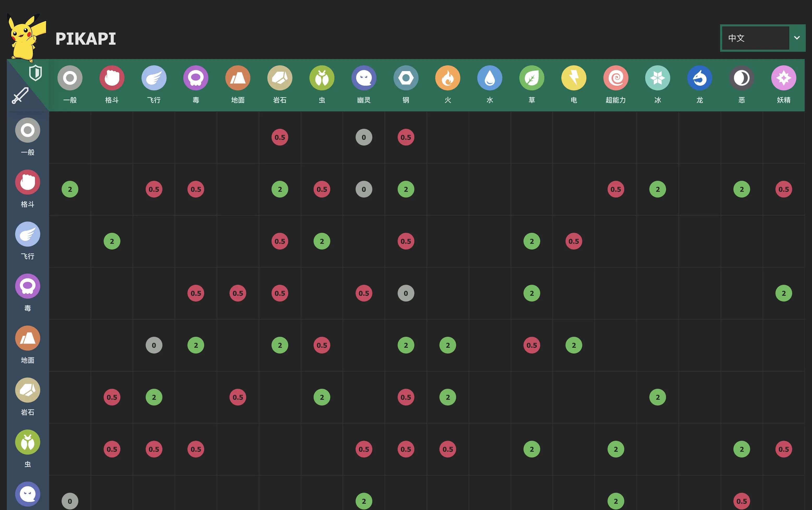Click the Electric (电) column header icon
Viewport: 812px width, 510px height.
(574, 78)
